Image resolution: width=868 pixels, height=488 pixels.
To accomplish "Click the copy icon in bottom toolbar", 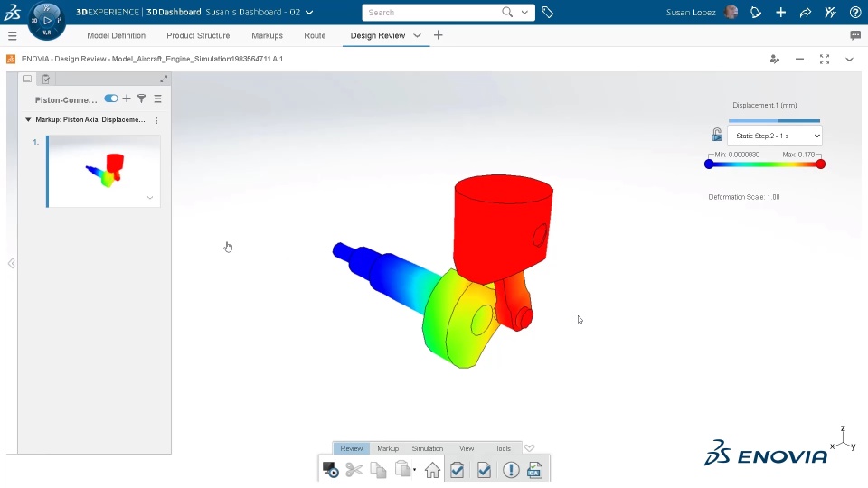I will [378, 470].
